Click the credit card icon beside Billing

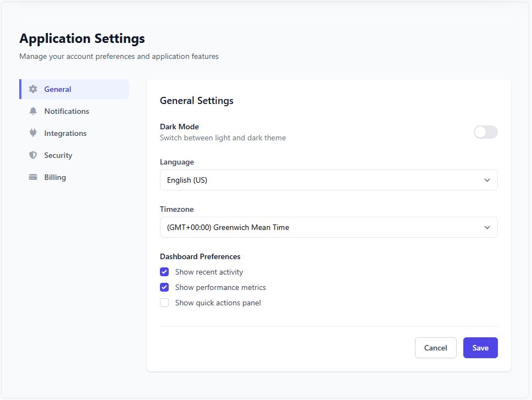coord(33,177)
